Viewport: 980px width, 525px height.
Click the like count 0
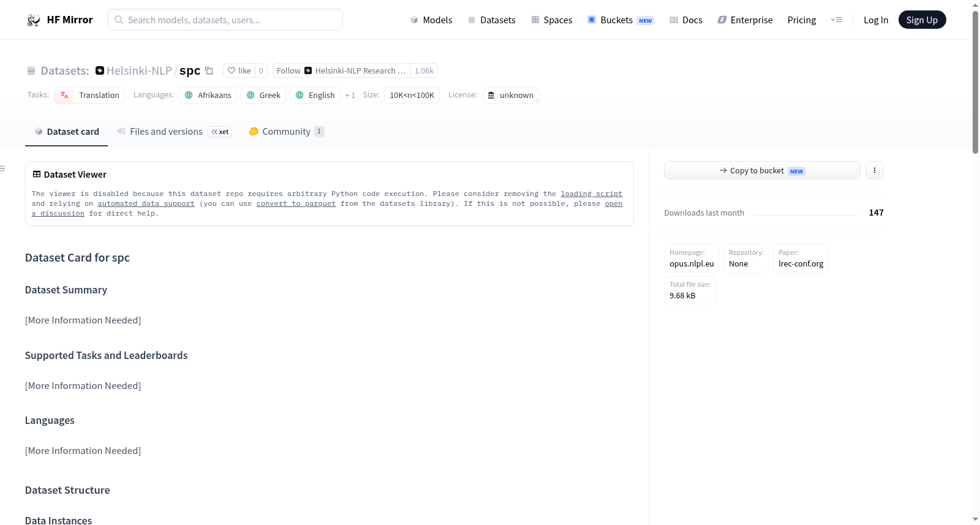261,70
